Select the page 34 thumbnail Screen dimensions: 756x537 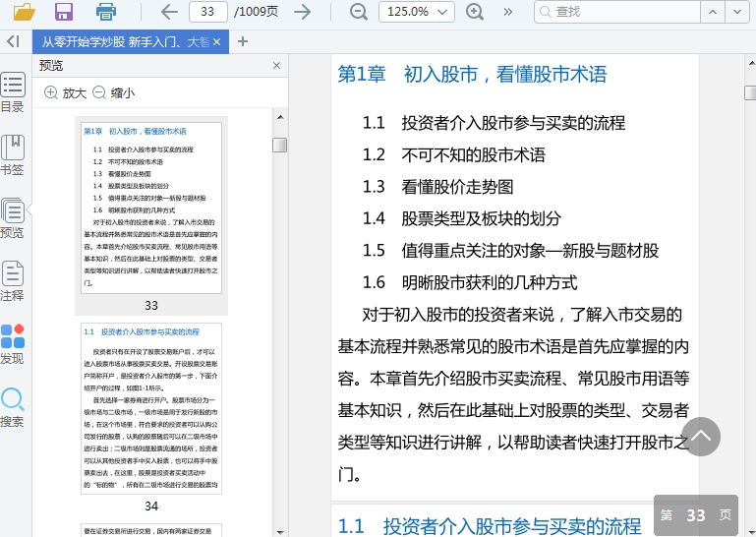151,409
